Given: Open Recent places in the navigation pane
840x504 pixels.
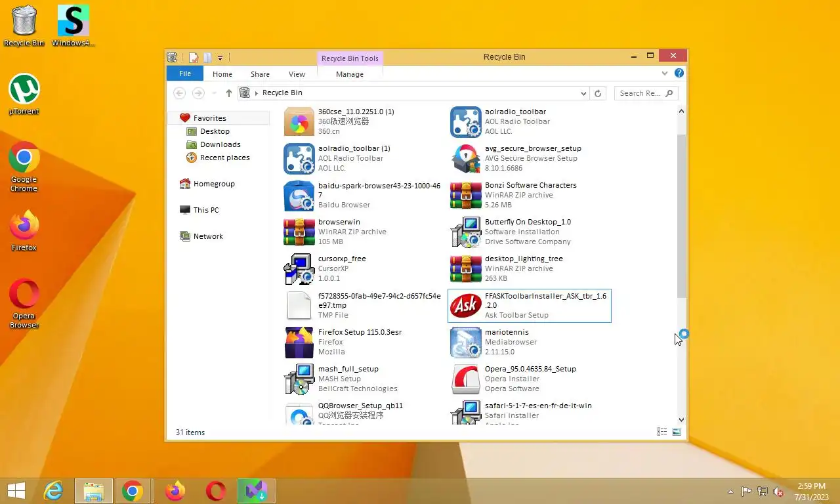Looking at the screenshot, I should [x=224, y=157].
